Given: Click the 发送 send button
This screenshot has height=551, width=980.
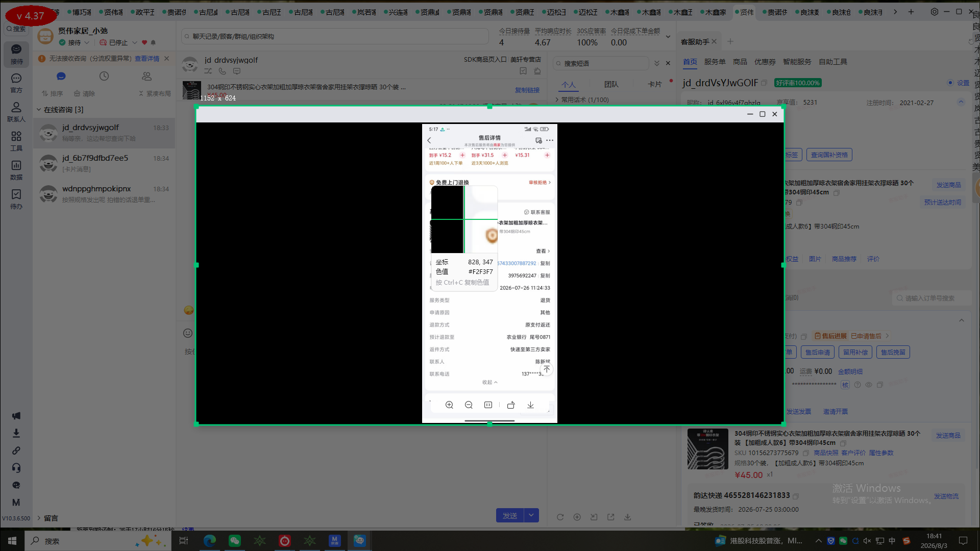Looking at the screenshot, I should 510,515.
